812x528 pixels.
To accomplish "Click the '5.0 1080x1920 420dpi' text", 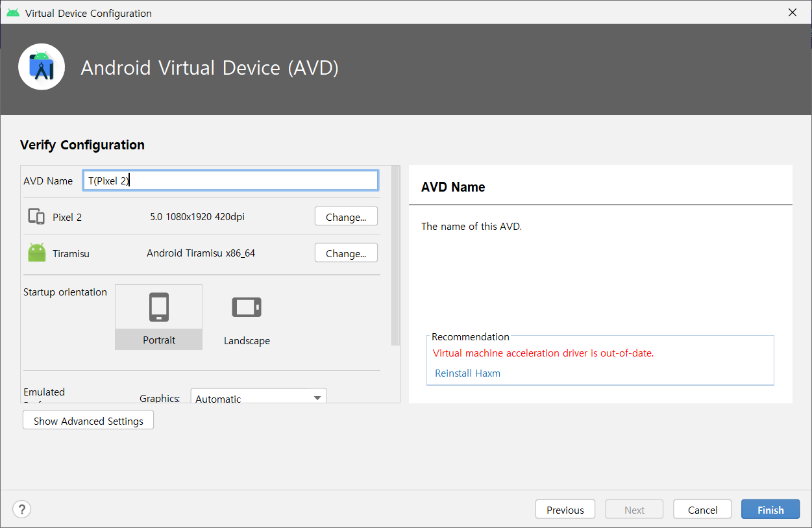I will point(197,217).
